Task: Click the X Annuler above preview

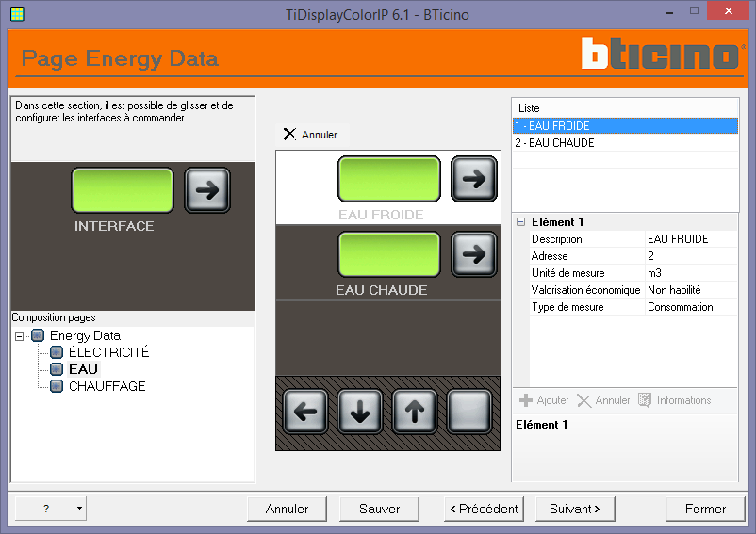Action: tap(310, 135)
